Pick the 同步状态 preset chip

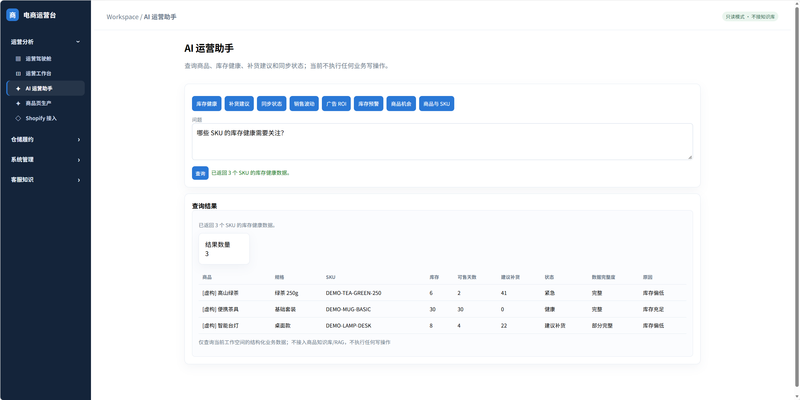(x=271, y=104)
